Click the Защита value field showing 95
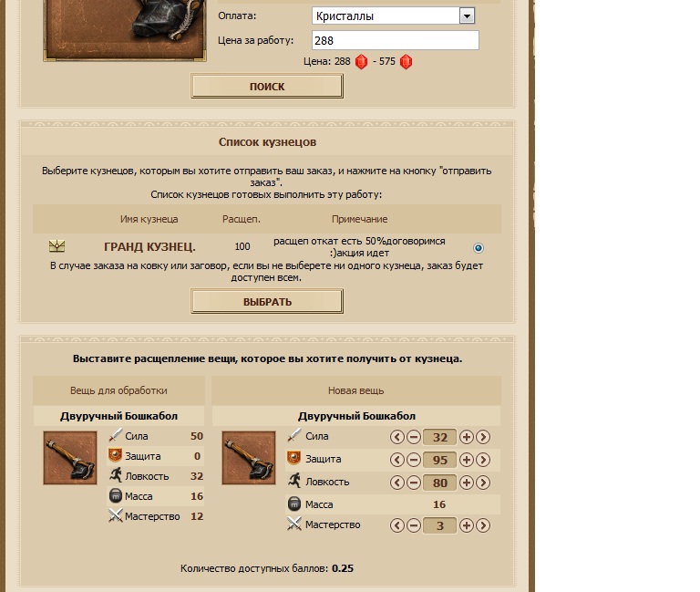This screenshot has height=592, width=700. click(439, 460)
